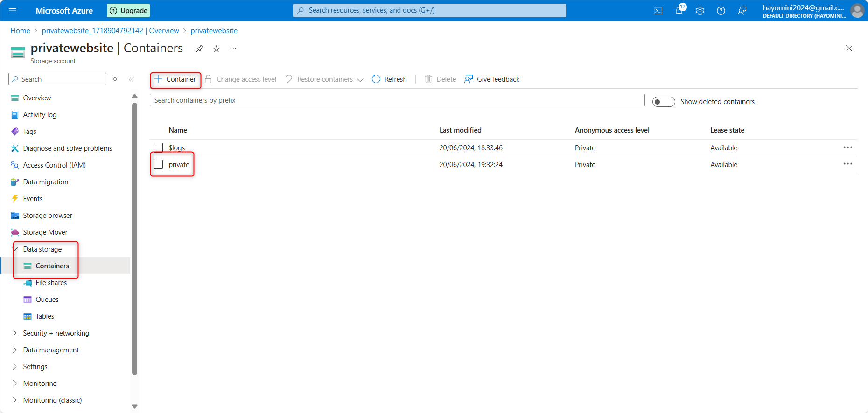Go to Access Control (IAM)

pyautogui.click(x=54, y=165)
